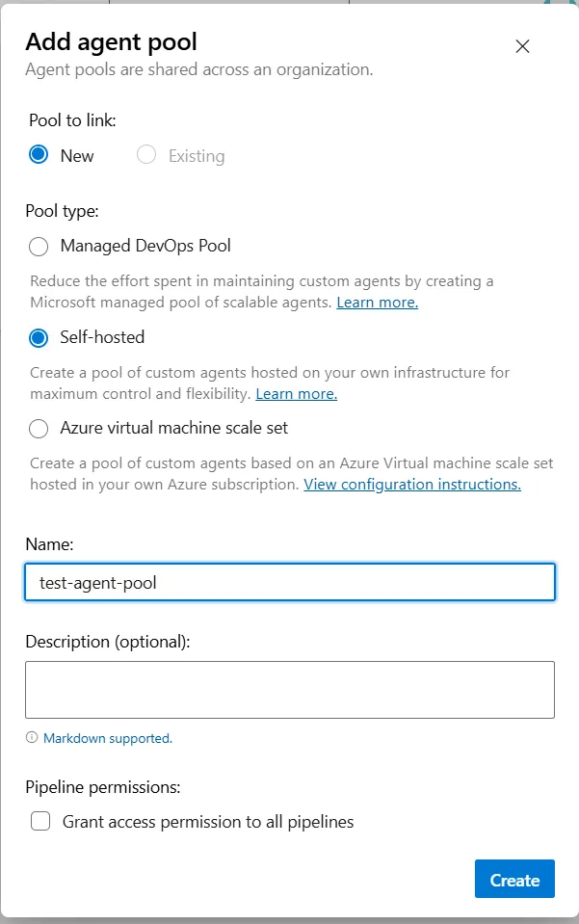
Task: Click the 'Description (optional):' label
Action: [x=108, y=642]
